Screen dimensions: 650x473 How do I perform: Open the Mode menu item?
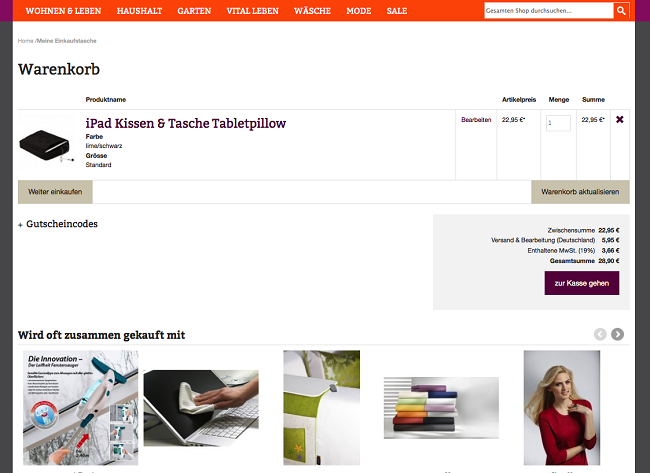point(359,11)
